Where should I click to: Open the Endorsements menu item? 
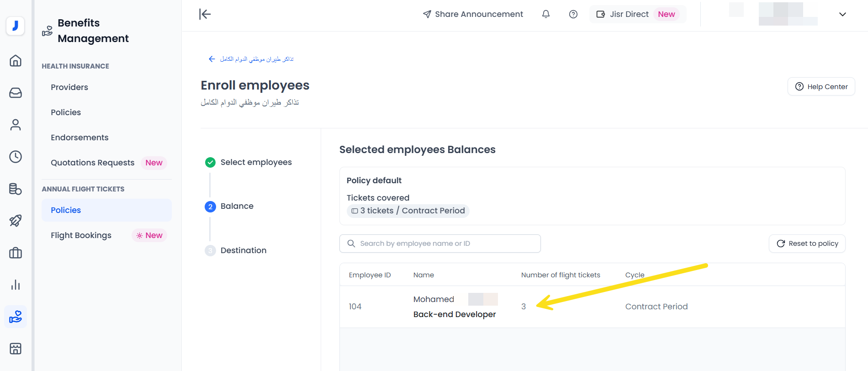click(79, 138)
